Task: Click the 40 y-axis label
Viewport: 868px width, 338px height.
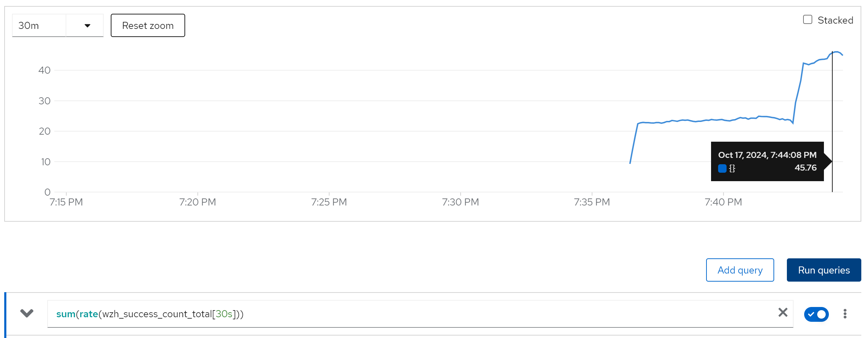Action: 44,70
